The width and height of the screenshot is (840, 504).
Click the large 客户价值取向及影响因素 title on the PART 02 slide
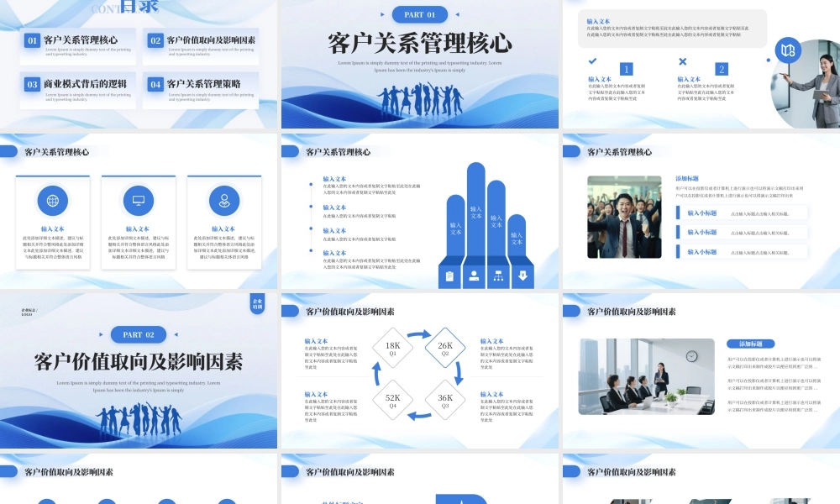coord(139,362)
